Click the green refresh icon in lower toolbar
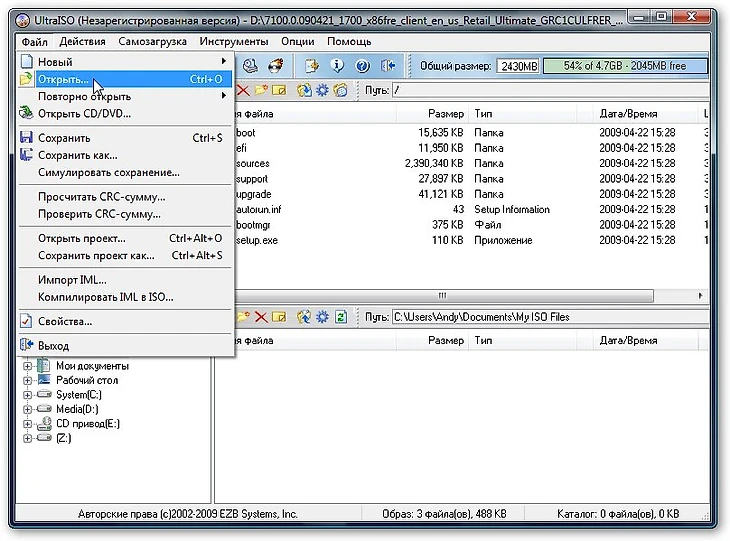 [341, 317]
